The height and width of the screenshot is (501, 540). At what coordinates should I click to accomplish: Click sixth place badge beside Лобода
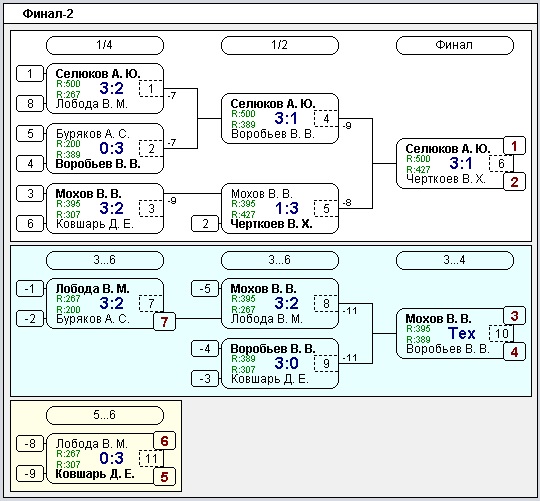click(164, 441)
